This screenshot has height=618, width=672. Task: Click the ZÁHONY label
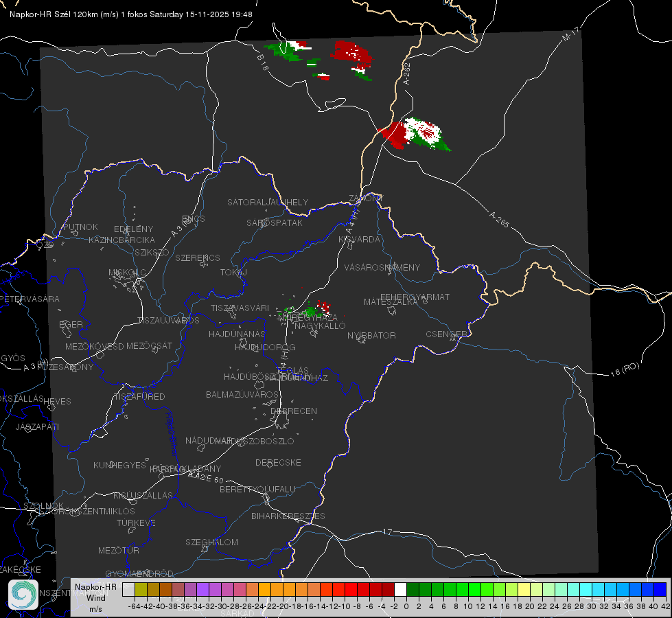[366, 198]
